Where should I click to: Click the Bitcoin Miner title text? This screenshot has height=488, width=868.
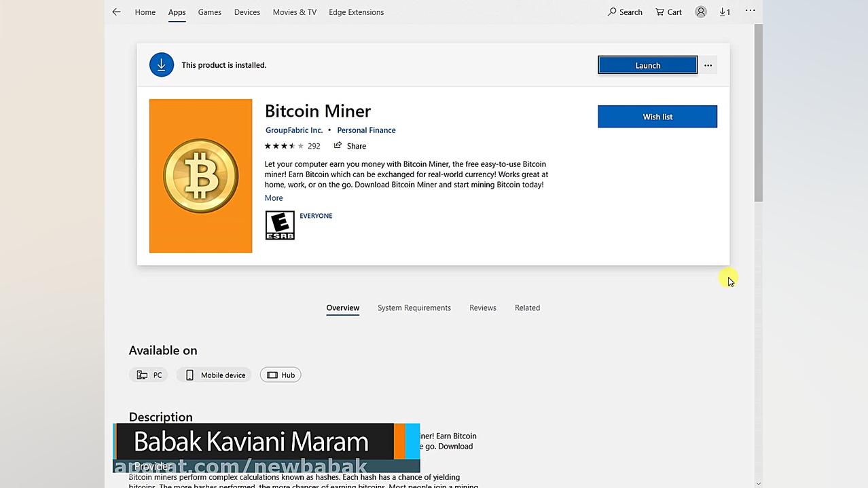point(318,111)
